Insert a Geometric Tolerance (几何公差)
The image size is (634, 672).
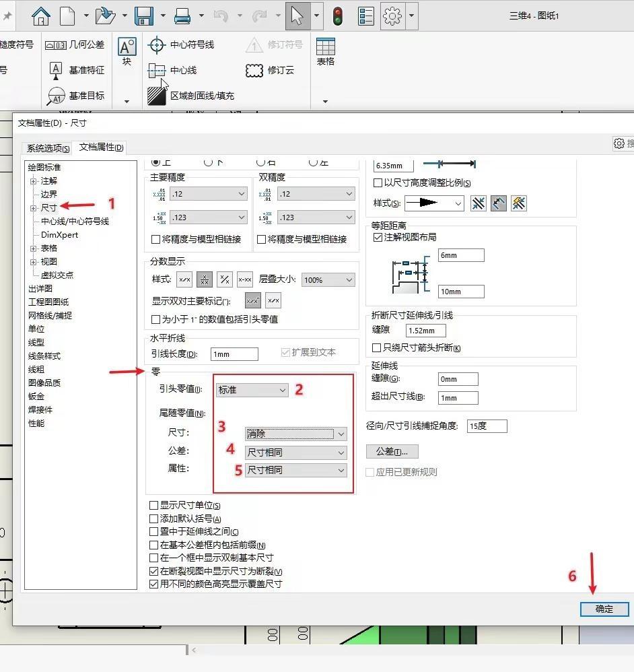(75, 44)
